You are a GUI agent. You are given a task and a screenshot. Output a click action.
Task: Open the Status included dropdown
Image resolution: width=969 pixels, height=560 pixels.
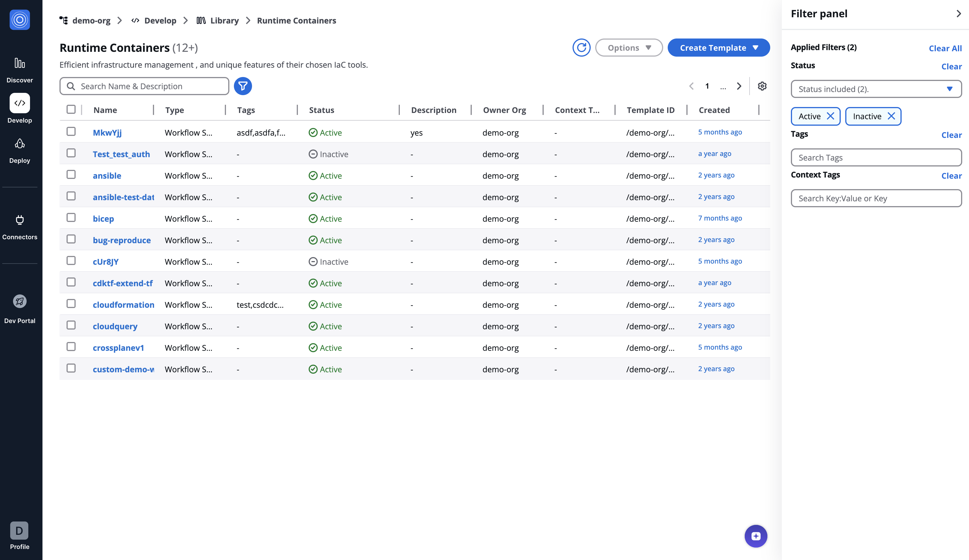pos(876,89)
